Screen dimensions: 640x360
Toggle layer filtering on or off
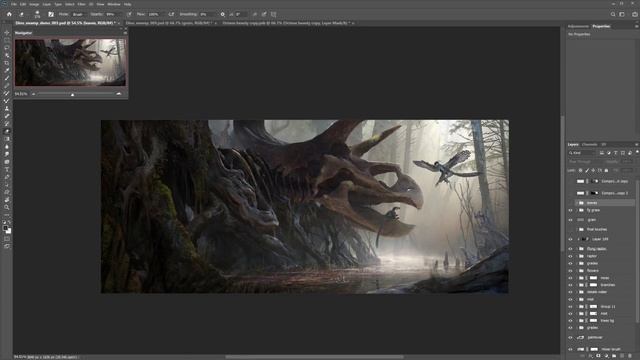[637, 153]
